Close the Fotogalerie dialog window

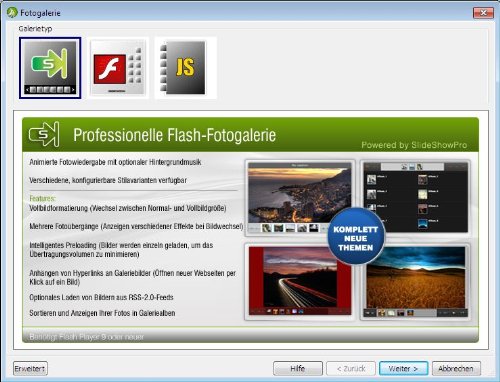(x=483, y=13)
